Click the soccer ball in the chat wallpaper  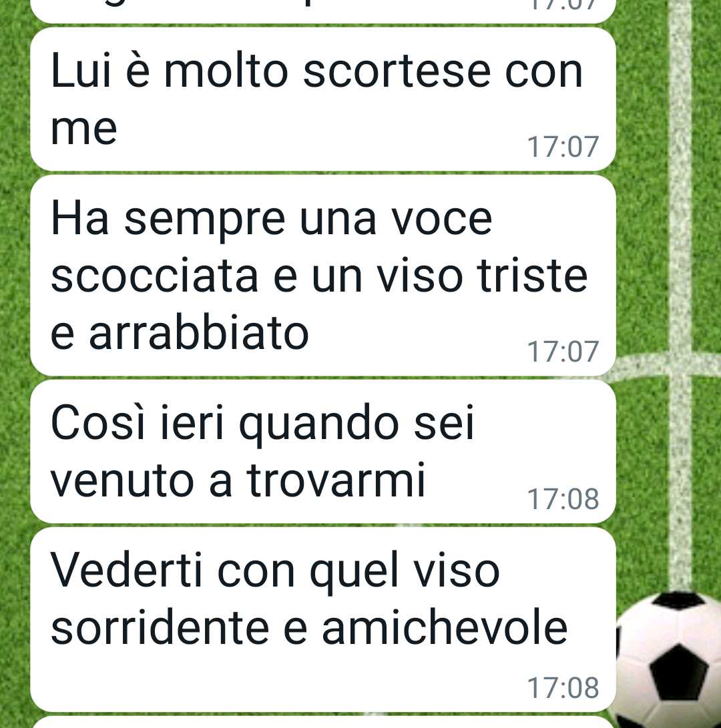(669, 660)
